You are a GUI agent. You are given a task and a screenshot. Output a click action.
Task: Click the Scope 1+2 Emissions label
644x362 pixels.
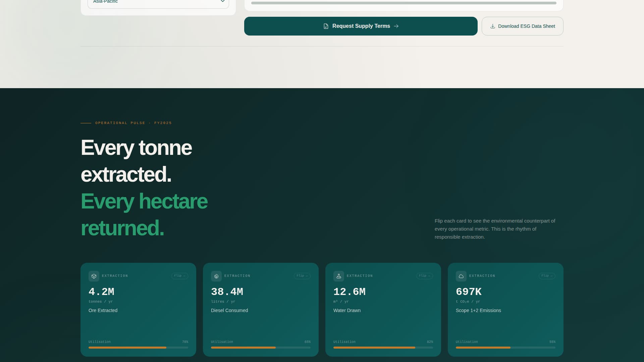[478, 310]
